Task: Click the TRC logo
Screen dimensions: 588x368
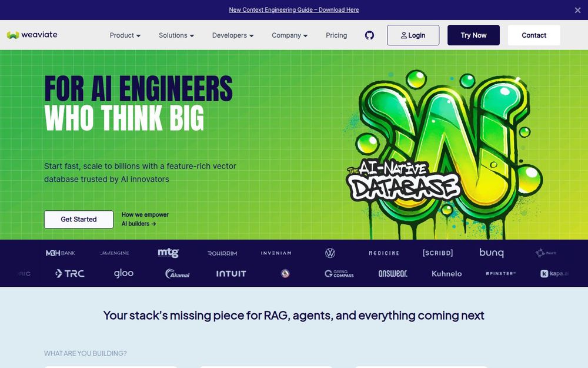Action: point(70,274)
